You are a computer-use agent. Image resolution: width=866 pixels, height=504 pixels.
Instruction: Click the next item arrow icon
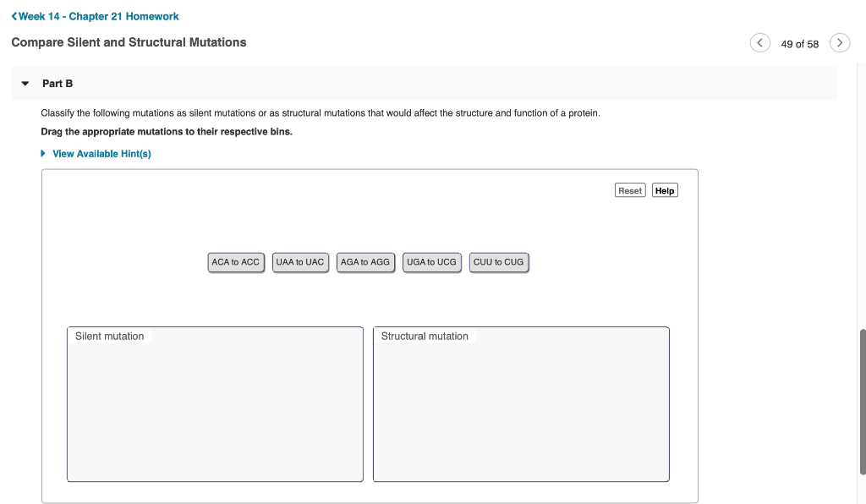pyautogui.click(x=840, y=42)
